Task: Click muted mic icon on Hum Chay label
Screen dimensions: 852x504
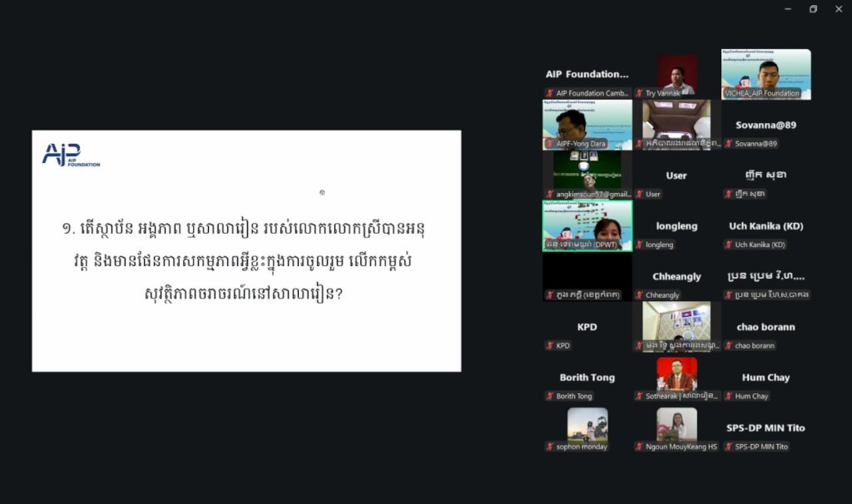Action: [729, 397]
